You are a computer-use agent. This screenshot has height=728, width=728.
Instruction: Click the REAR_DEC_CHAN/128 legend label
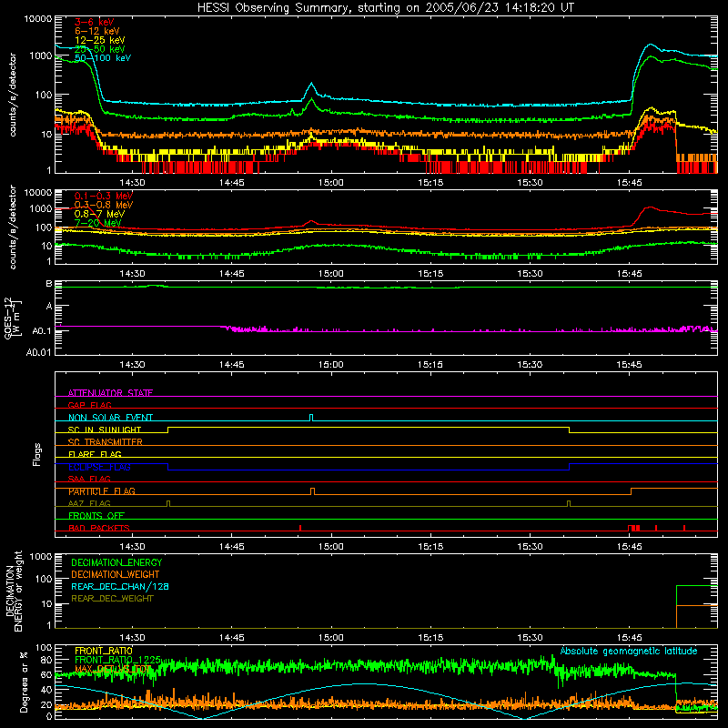coord(120,586)
